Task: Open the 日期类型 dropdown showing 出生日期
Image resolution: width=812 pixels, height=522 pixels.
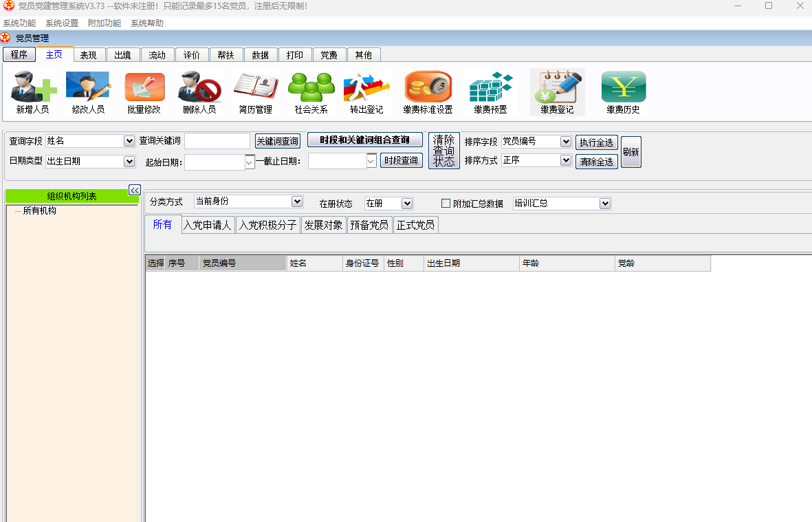Action: point(129,162)
